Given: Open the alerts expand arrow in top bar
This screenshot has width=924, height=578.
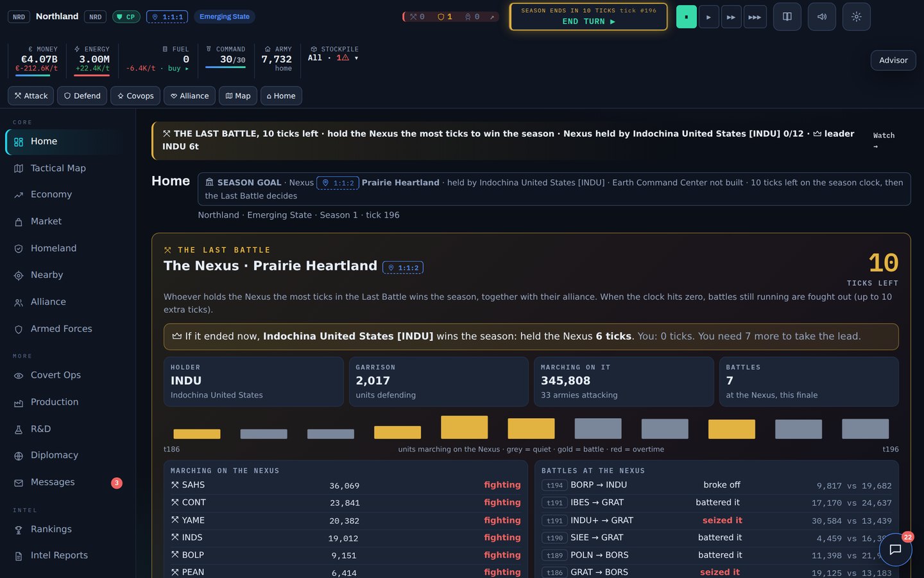Looking at the screenshot, I should click(492, 17).
